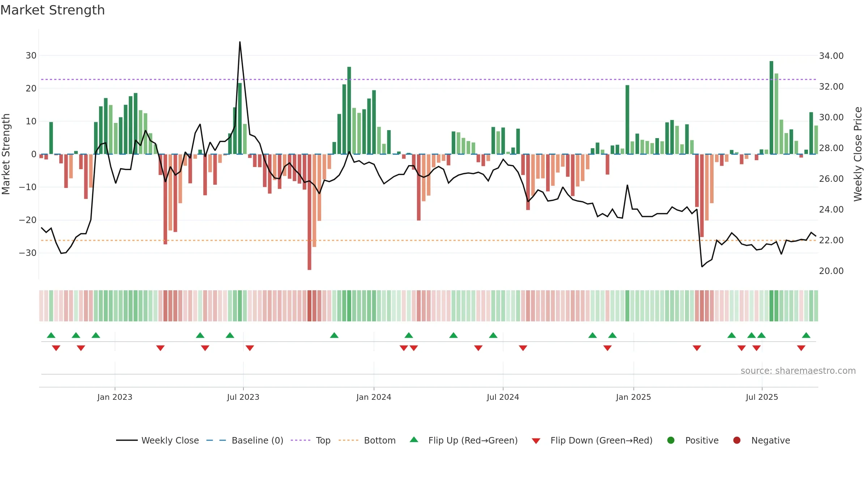Click the green Flip Up triangle legend icon
The image size is (868, 488).
(x=414, y=440)
